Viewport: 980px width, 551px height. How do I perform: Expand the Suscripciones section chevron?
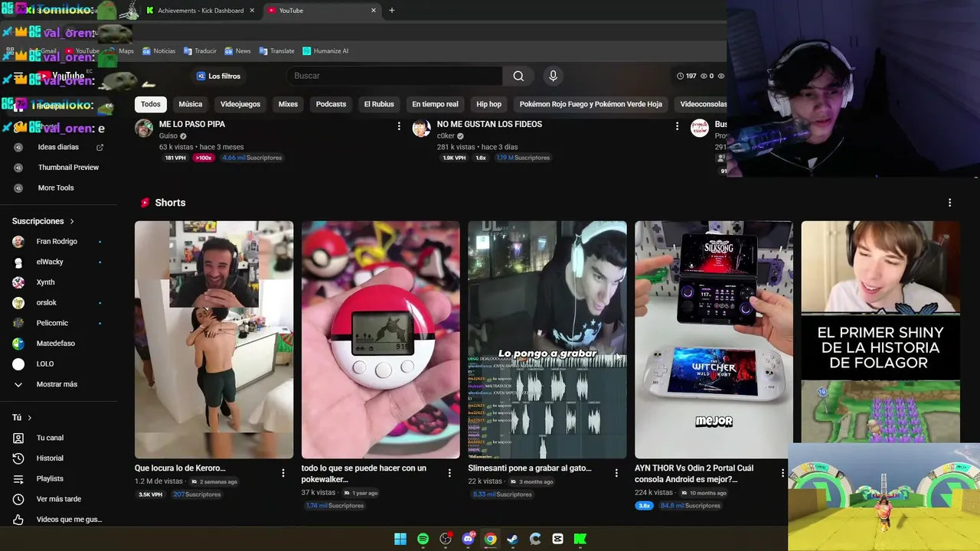[72, 221]
